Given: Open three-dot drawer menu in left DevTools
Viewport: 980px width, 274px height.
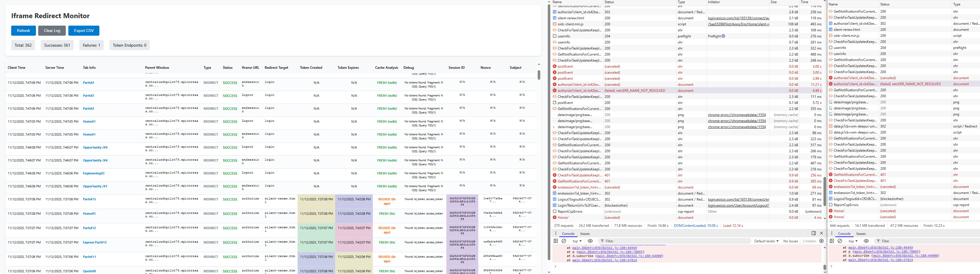Looking at the screenshot, I should point(555,234).
